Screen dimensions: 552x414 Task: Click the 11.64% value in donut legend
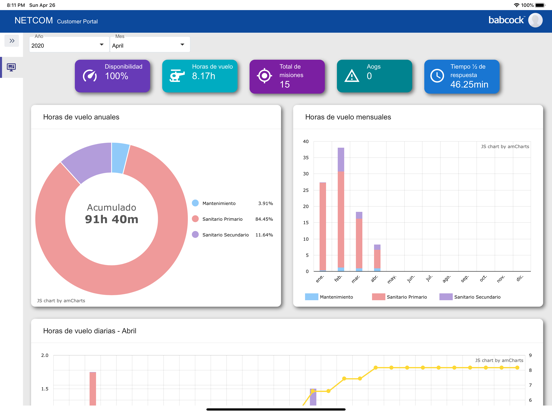[264, 235]
